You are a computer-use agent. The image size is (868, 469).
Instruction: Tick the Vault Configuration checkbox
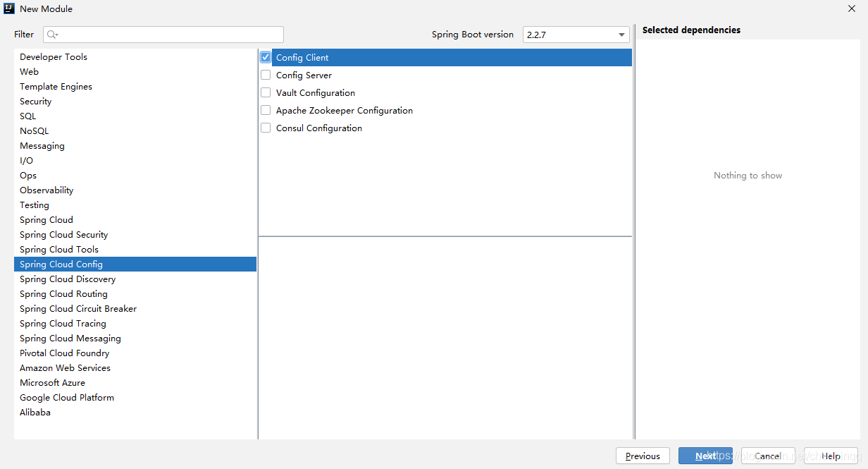click(x=266, y=92)
